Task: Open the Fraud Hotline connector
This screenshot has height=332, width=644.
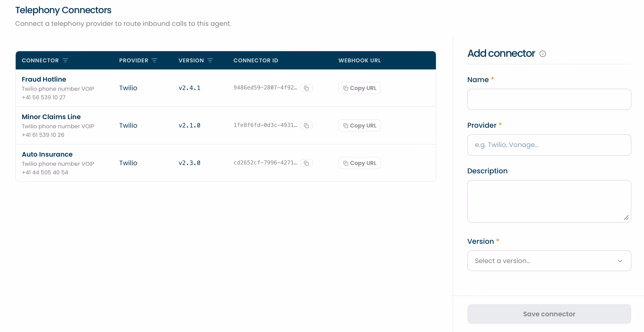Action: pyautogui.click(x=44, y=79)
